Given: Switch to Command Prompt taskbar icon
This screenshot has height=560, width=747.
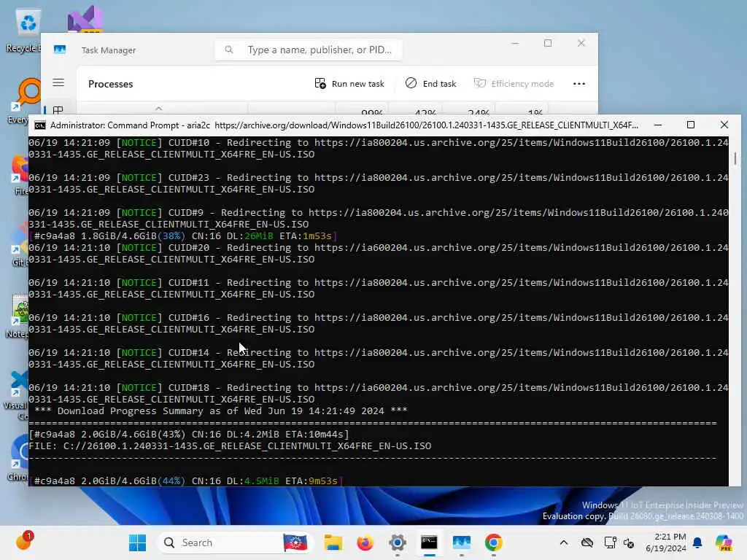Looking at the screenshot, I should click(429, 542).
